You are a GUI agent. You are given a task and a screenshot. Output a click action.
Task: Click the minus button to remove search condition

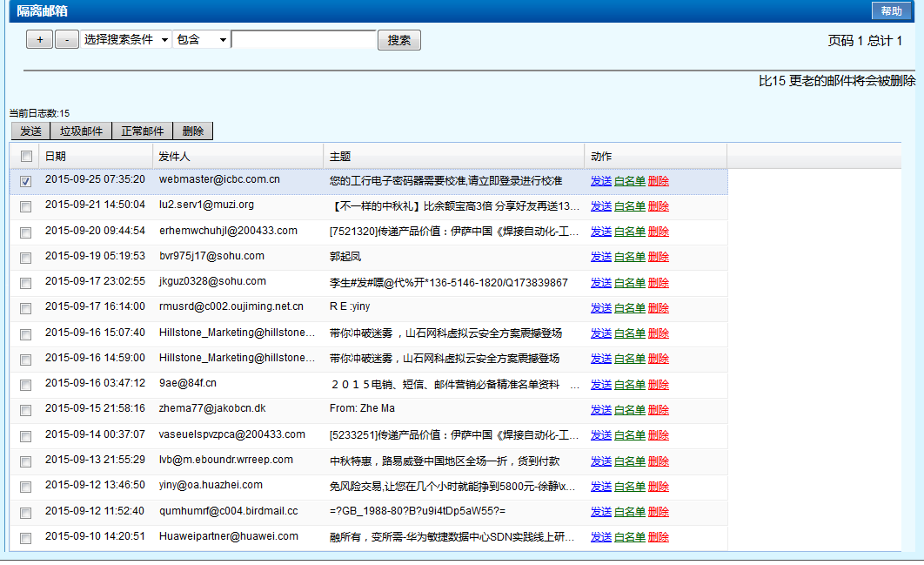[x=67, y=40]
